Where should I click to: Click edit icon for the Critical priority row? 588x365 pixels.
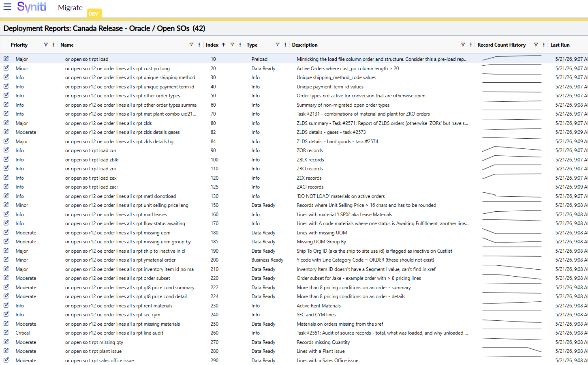6,333
